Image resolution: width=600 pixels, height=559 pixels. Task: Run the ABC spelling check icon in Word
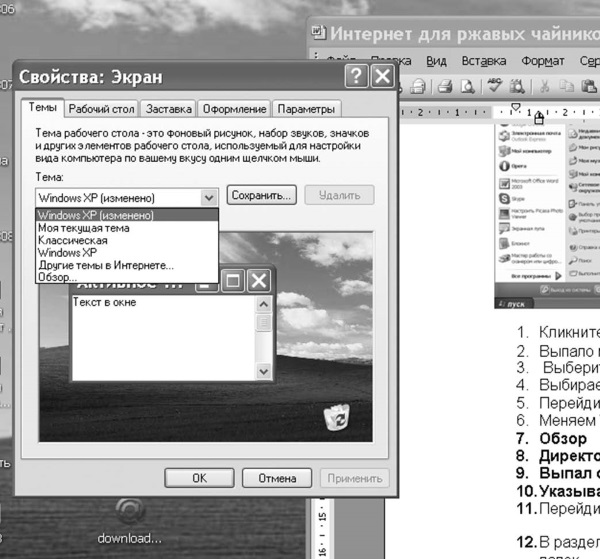pyautogui.click(x=494, y=85)
